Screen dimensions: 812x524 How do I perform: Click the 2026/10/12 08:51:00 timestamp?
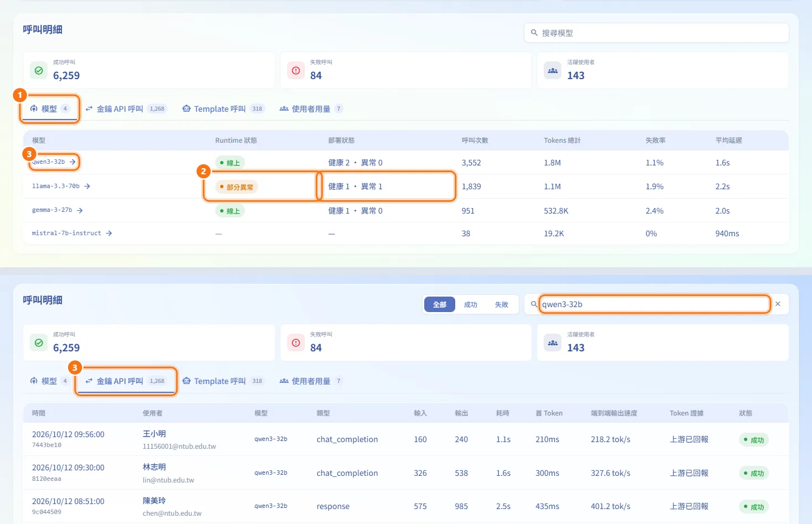coord(68,501)
